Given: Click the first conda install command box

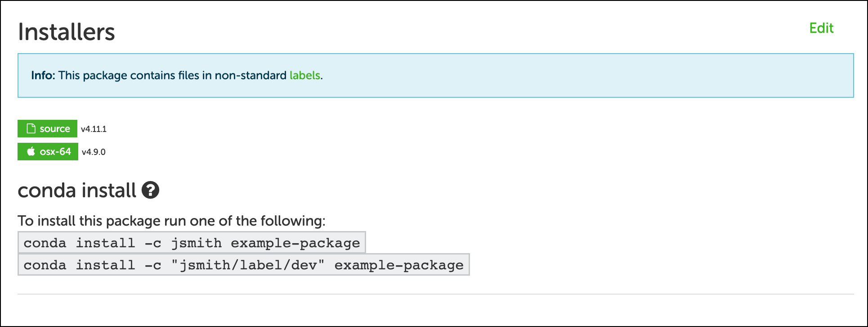Looking at the screenshot, I should (x=192, y=243).
